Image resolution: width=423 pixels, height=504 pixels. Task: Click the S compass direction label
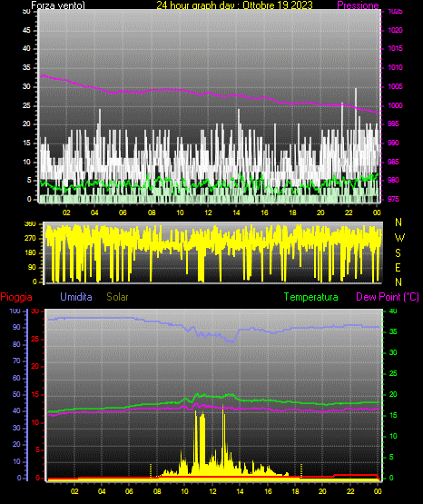click(x=398, y=253)
